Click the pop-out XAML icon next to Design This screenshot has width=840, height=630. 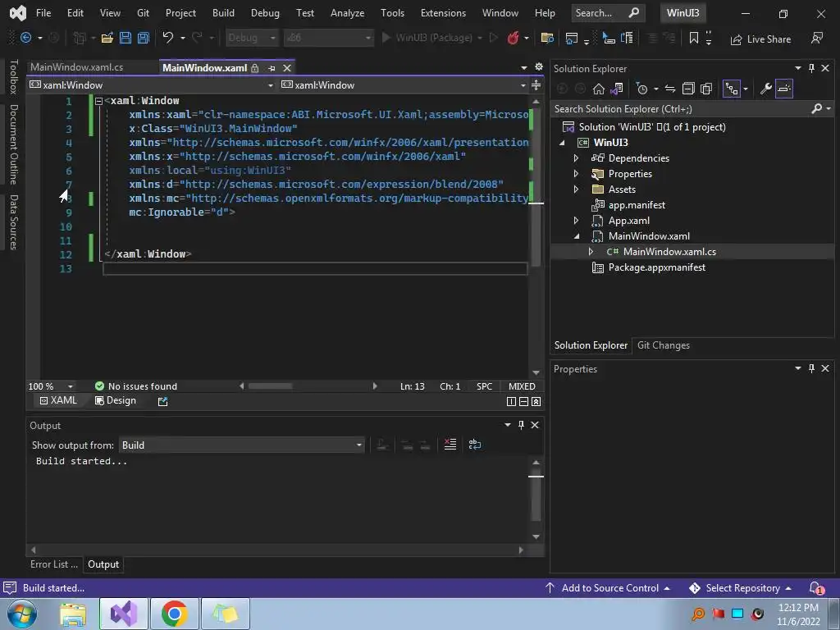[x=163, y=401]
